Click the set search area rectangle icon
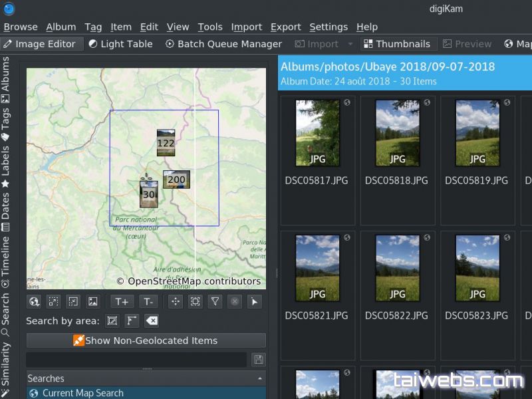532x399 pixels. click(112, 321)
